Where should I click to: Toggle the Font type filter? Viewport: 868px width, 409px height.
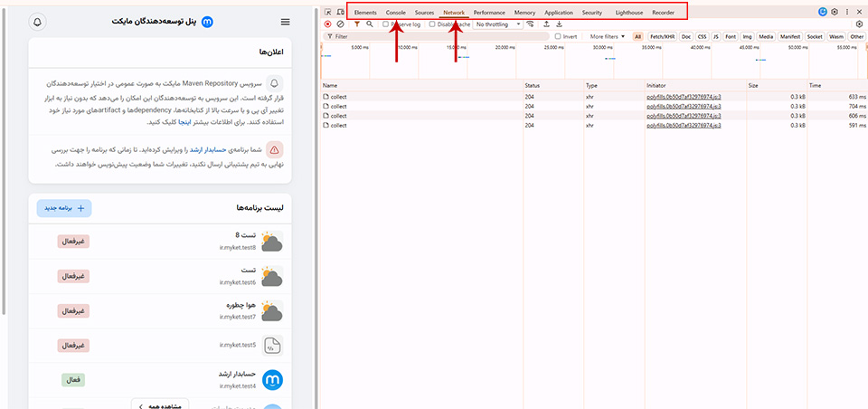[731, 36]
